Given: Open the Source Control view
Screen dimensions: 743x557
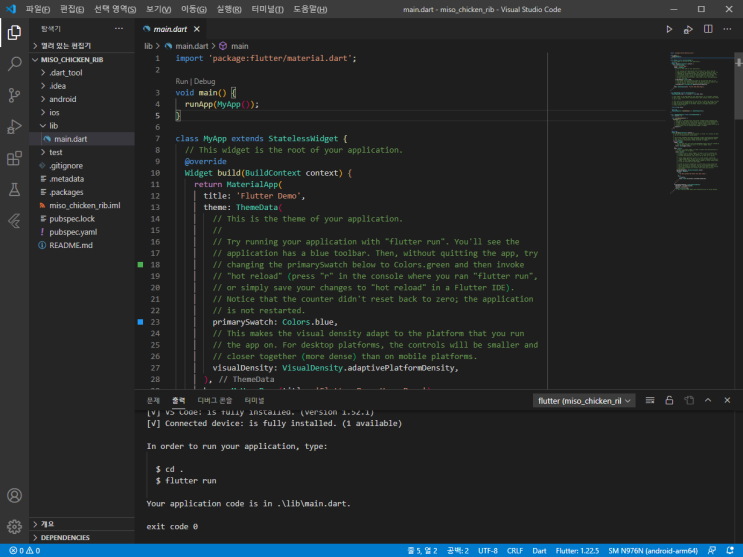Looking at the screenshot, I should (14, 95).
